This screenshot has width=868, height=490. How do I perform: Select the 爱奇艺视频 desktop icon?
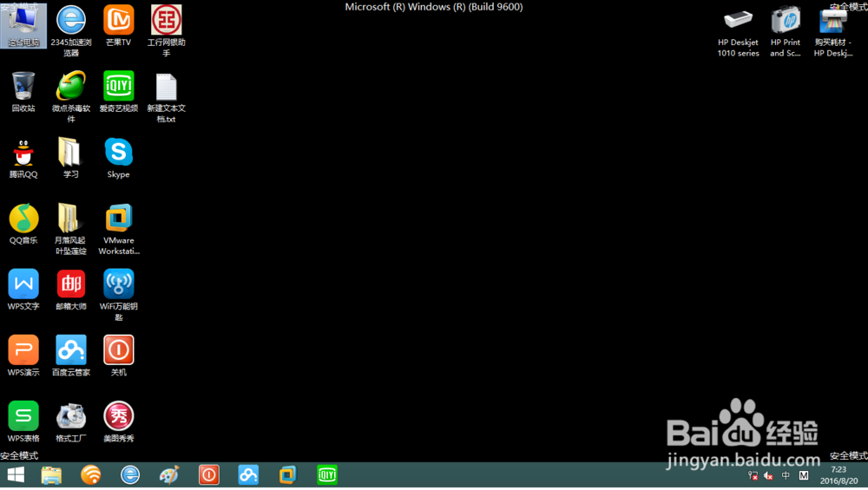(118, 92)
